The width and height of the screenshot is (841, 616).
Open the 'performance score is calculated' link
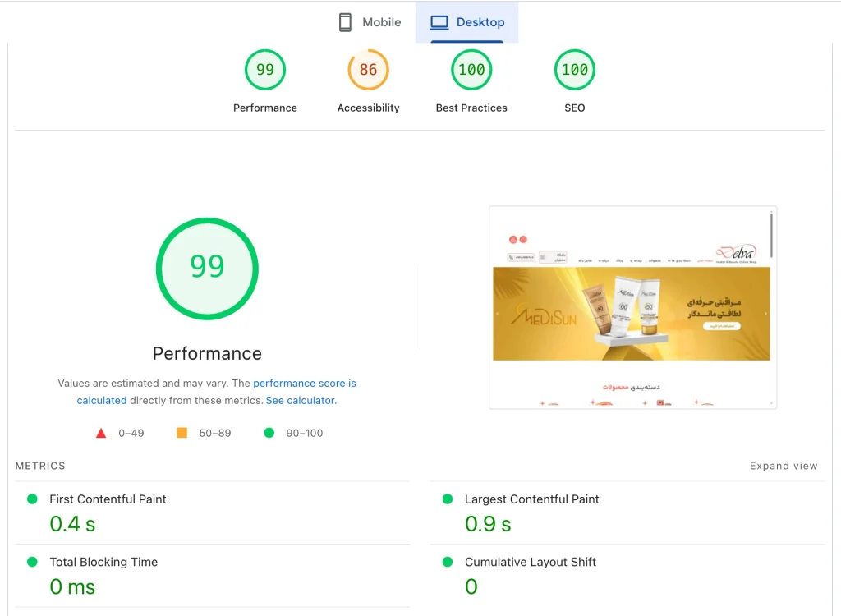217,392
